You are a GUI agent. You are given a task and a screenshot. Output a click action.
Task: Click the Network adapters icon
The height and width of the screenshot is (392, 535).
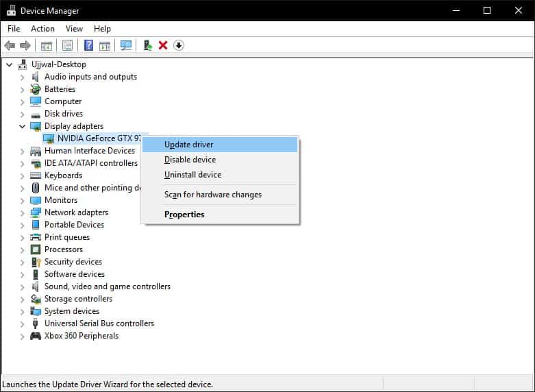[x=36, y=212]
